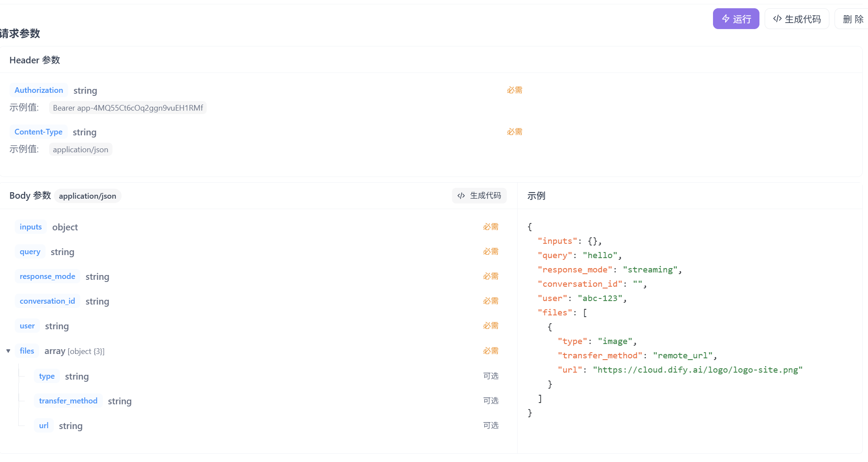Select the inputs parameter tag

point(31,227)
